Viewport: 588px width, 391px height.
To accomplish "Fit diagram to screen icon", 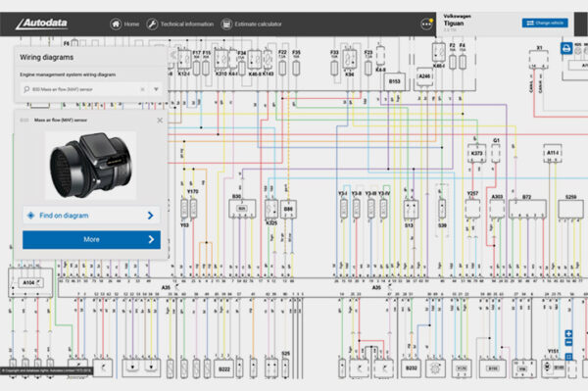I will pos(568,357).
